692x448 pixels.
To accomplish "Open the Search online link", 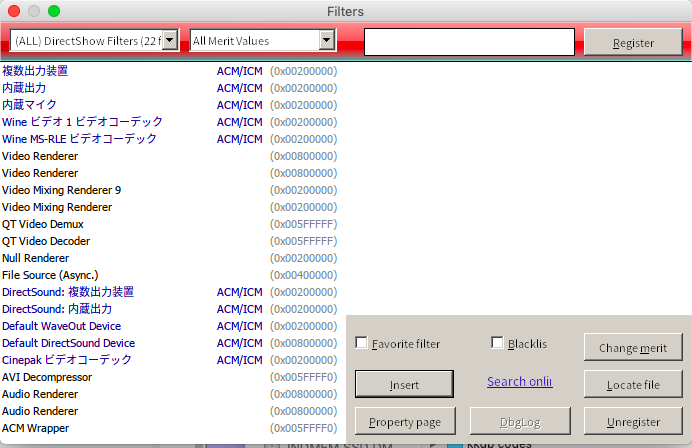I will [x=519, y=381].
